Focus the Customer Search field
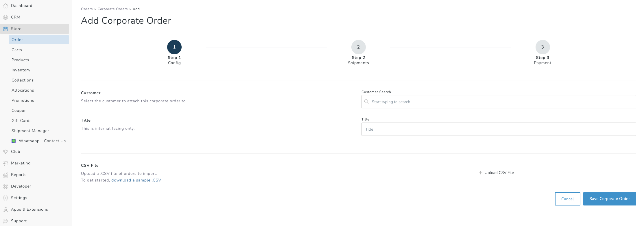Image resolution: width=644 pixels, height=226 pixels. coord(499,102)
